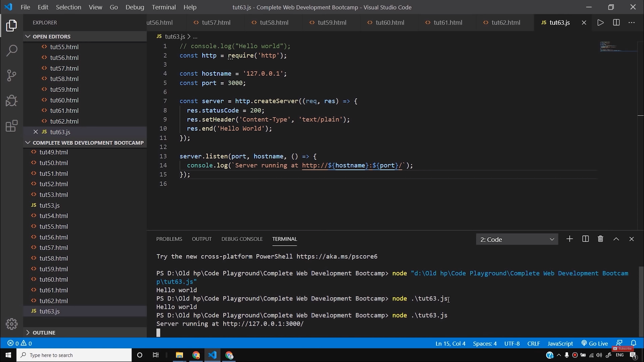Image resolution: width=644 pixels, height=362 pixels.
Task: Select the Extensions sidebar icon
Action: pos(12,126)
